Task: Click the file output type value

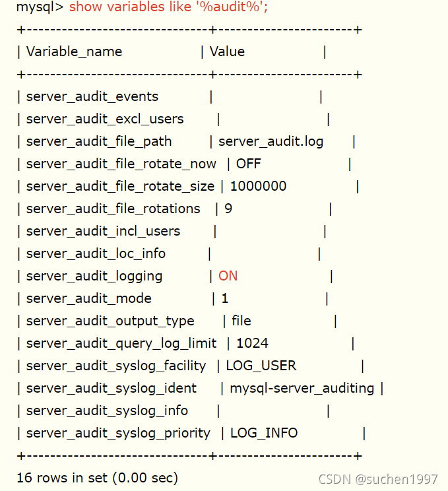Action: coord(241,321)
